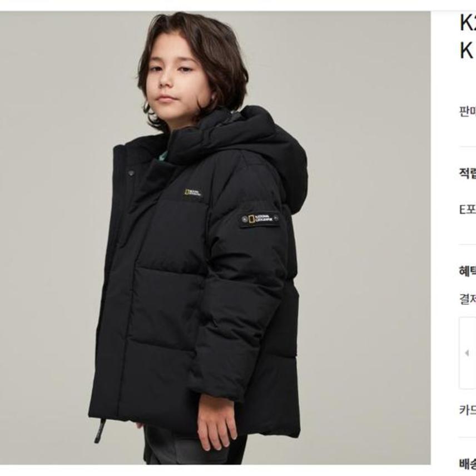Click the 적립 points label
The image size is (476, 476).
(468, 173)
